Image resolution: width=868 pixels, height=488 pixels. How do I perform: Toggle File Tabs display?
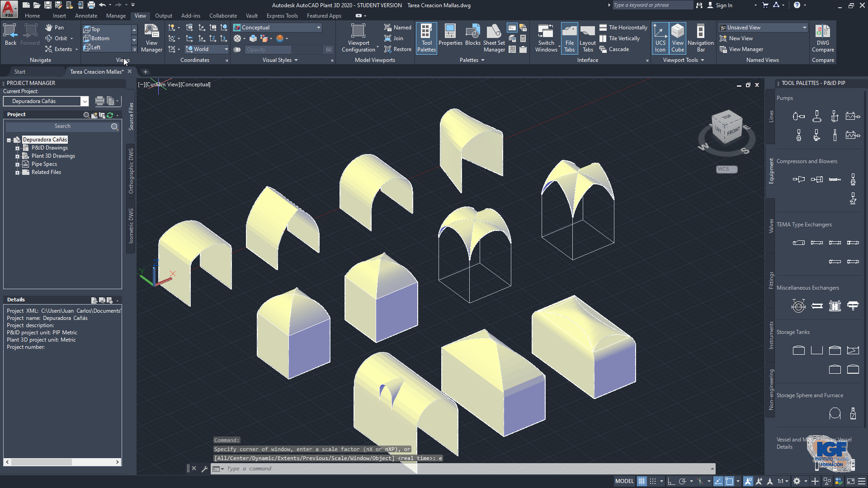click(x=570, y=38)
